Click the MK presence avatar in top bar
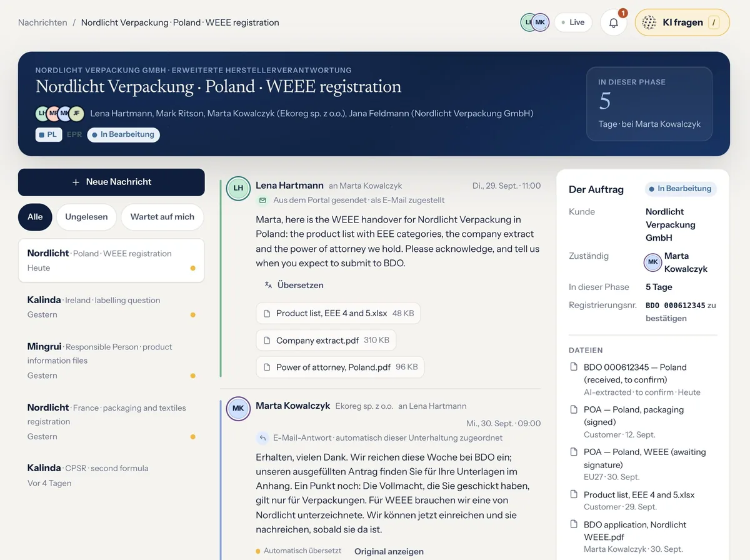 click(540, 22)
